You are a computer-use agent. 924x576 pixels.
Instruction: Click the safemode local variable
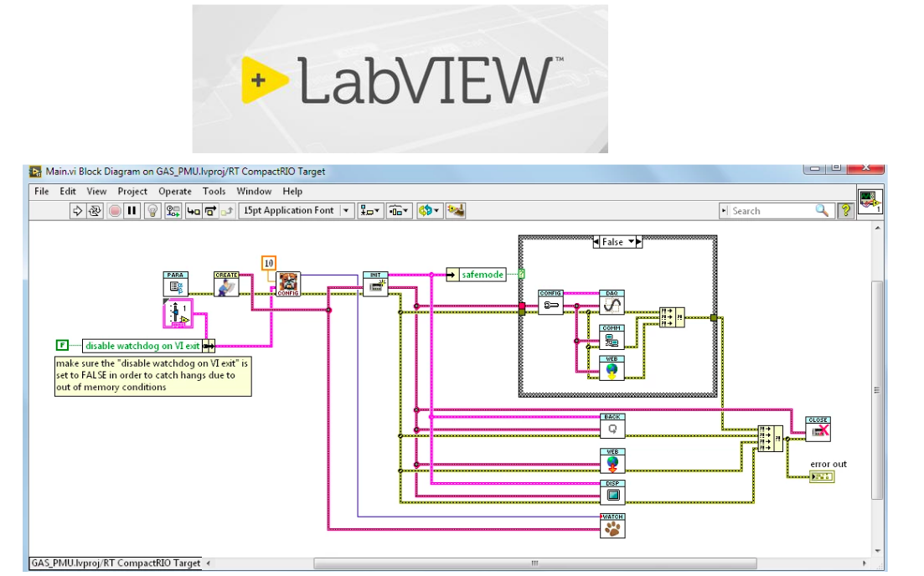coord(476,275)
